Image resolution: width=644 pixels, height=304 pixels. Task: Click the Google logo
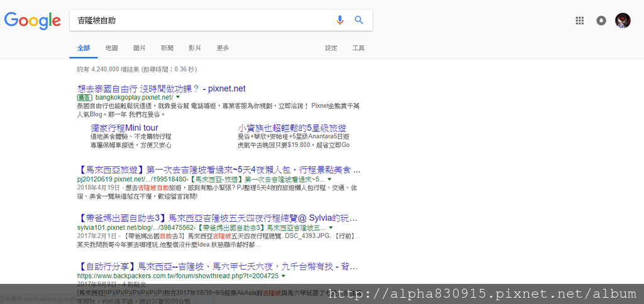pyautogui.click(x=33, y=21)
